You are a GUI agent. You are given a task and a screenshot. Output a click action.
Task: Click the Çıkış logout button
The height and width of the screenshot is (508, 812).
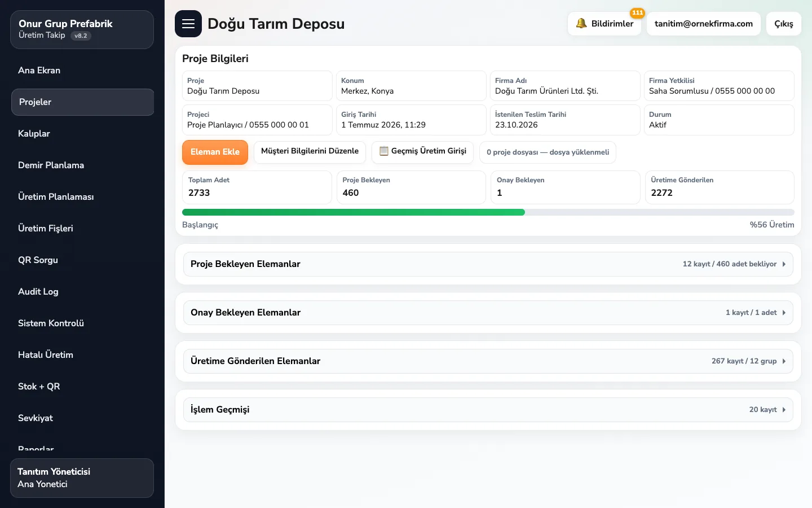point(783,24)
